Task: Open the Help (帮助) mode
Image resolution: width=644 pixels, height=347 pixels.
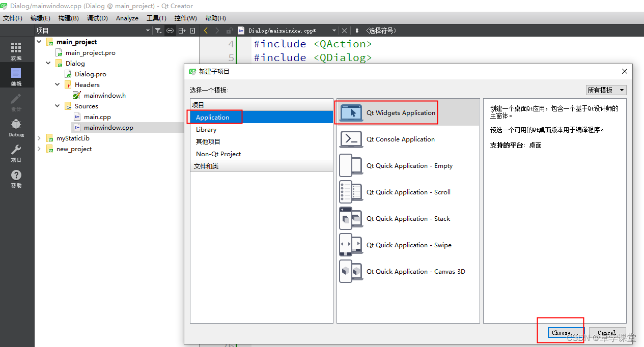Action: (x=16, y=179)
